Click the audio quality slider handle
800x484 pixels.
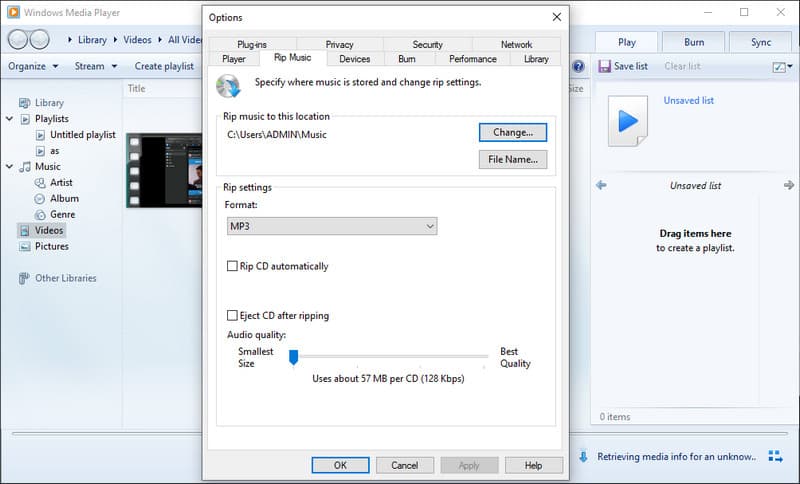tap(293, 358)
